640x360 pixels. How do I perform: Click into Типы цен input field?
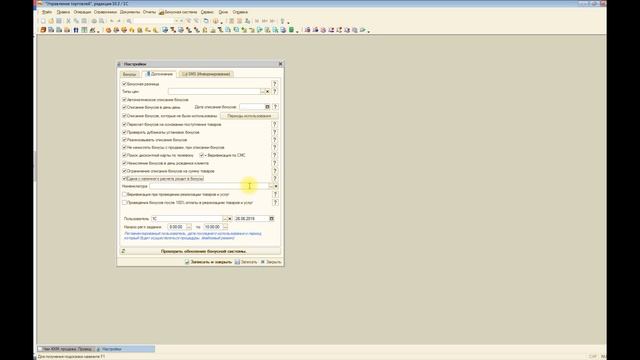(x=214, y=91)
